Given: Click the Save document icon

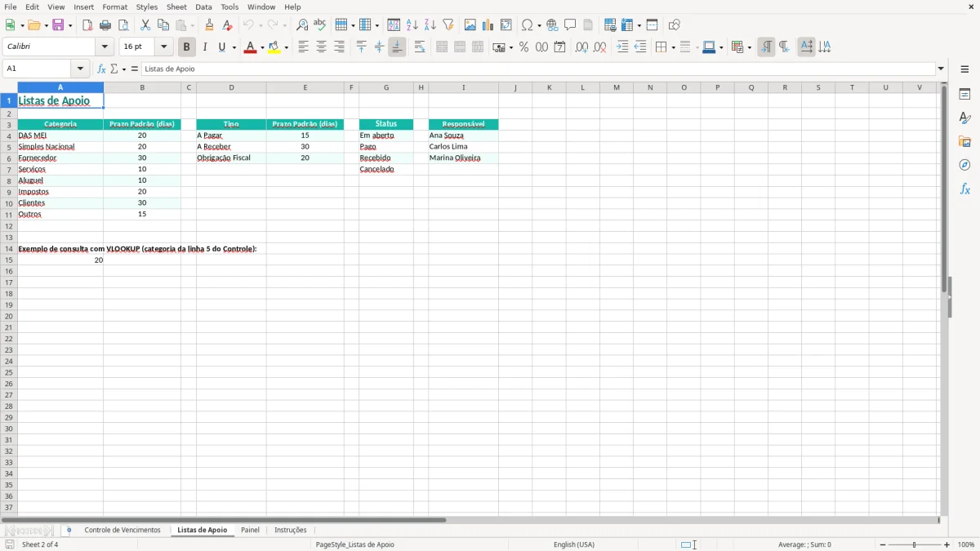Looking at the screenshot, I should [58, 25].
